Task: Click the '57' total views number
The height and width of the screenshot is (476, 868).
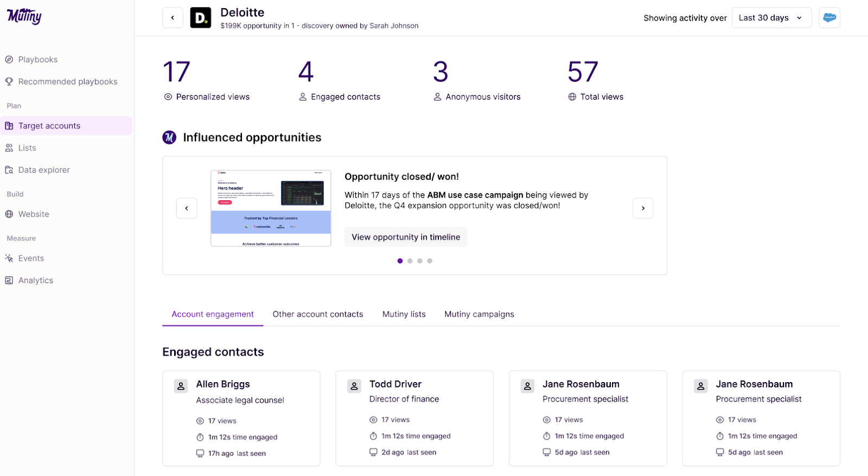Action: tap(583, 72)
